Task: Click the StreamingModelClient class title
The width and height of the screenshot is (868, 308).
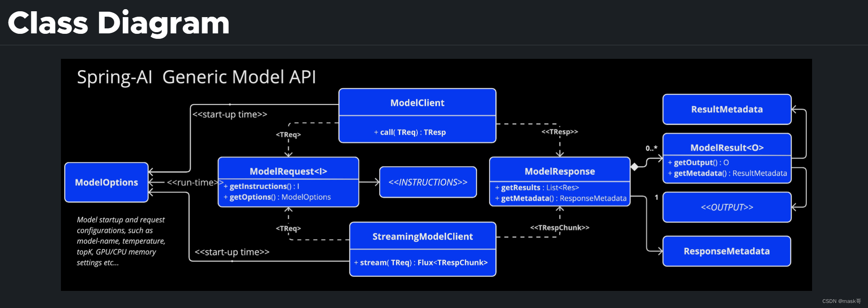Action: pos(423,237)
